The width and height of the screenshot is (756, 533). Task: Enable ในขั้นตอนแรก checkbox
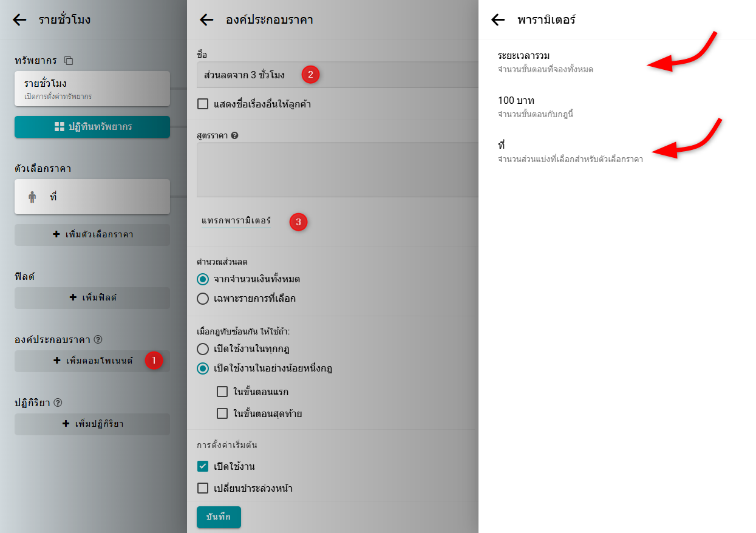(x=223, y=392)
